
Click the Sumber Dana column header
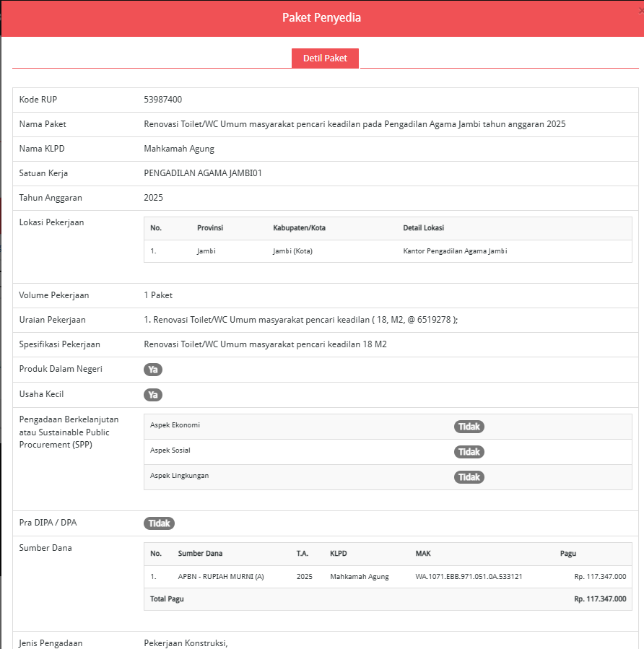pos(200,554)
